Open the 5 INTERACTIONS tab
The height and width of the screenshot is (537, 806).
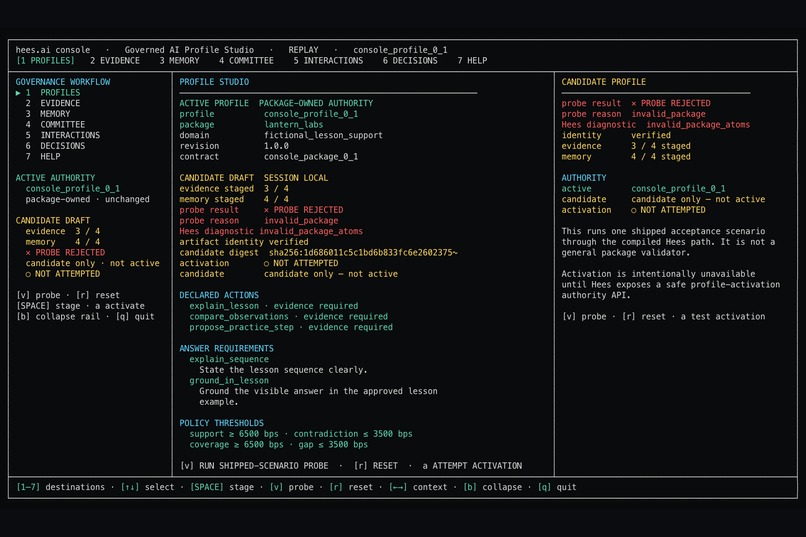328,61
